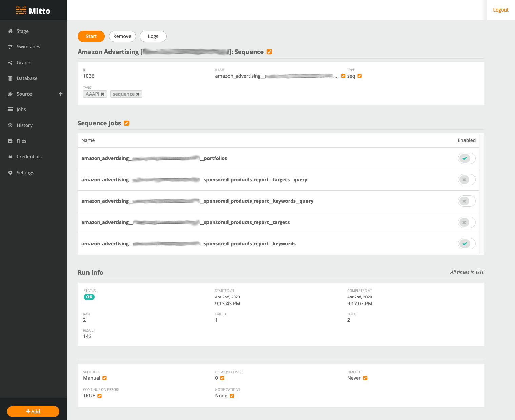Viewport: 515px width, 420px height.
Task: Click the edit icon next to Sequence jobs
Action: coord(126,123)
